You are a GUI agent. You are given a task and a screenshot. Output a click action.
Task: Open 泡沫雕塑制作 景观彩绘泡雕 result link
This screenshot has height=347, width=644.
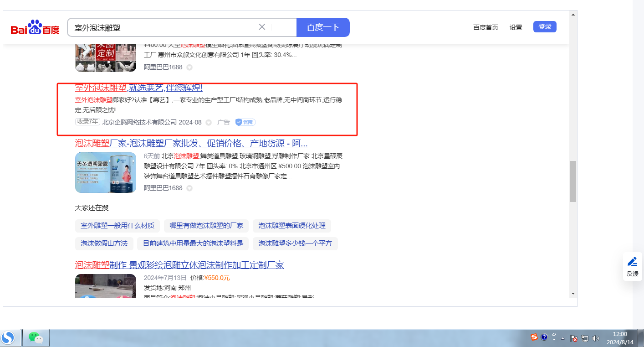tap(179, 265)
